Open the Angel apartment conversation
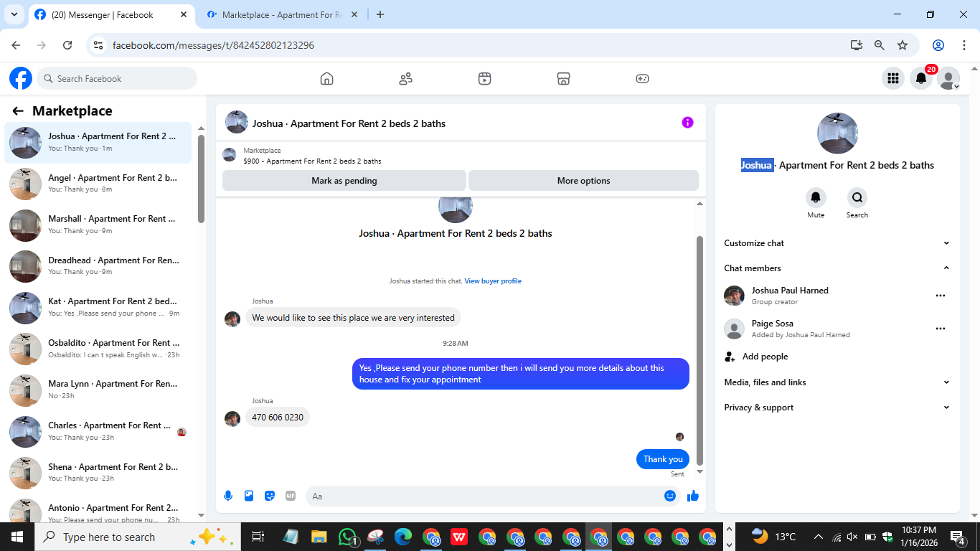Image resolution: width=980 pixels, height=551 pixels. point(98,184)
